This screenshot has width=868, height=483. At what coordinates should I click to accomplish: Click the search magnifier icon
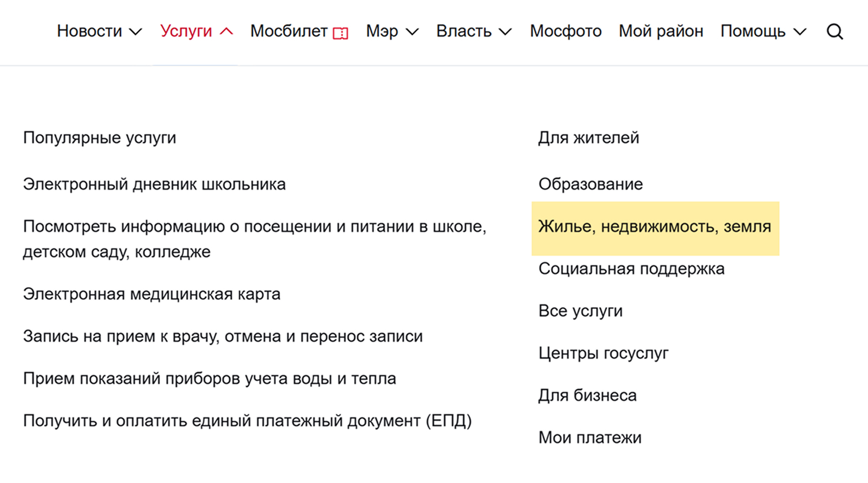pyautogui.click(x=834, y=31)
